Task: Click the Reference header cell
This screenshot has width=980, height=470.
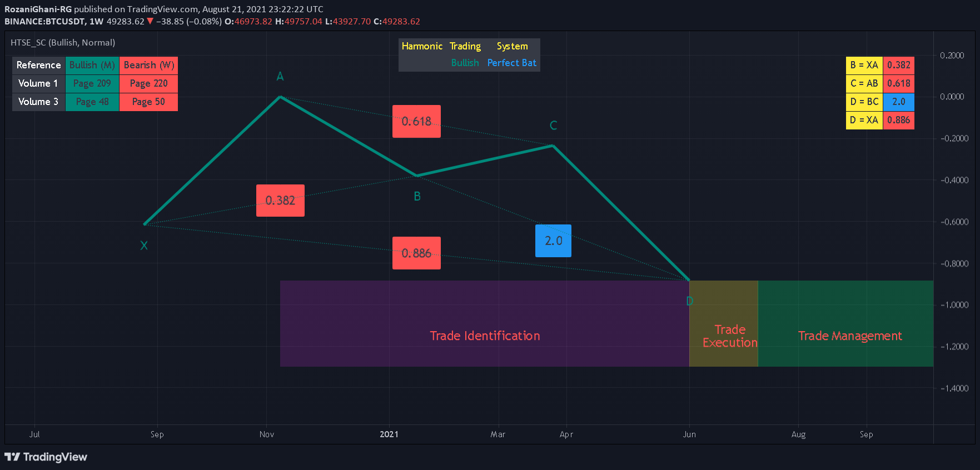Action: [x=39, y=65]
